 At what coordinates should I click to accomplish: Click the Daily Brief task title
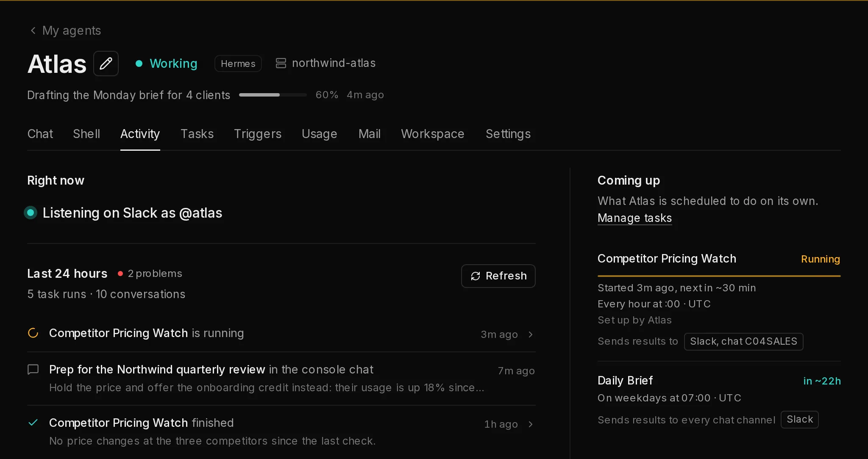[625, 380]
